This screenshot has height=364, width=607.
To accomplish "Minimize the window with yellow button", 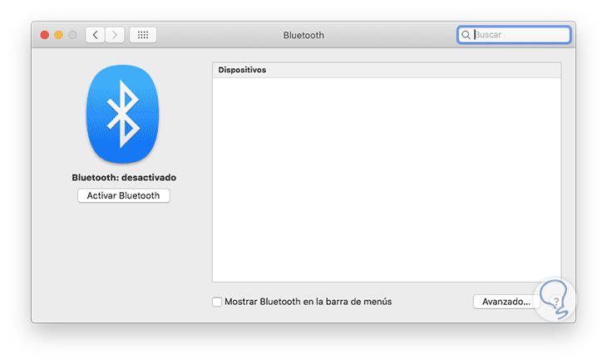I will tap(58, 35).
